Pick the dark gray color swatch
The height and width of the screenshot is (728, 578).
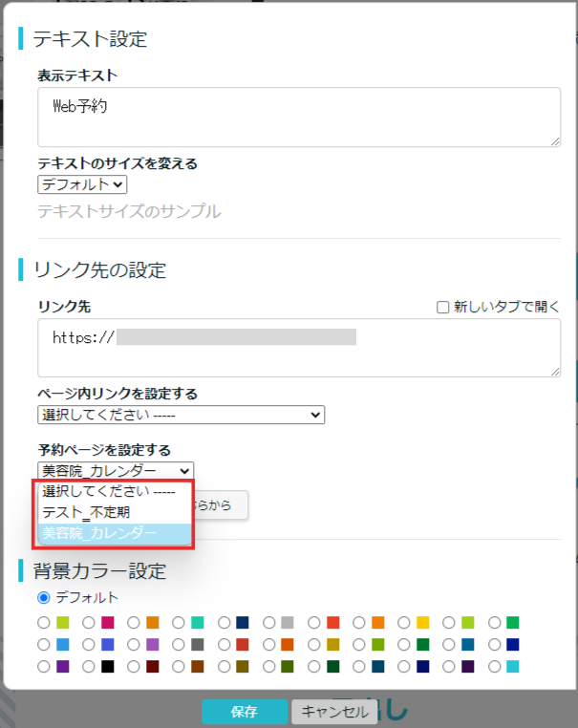pos(179,644)
